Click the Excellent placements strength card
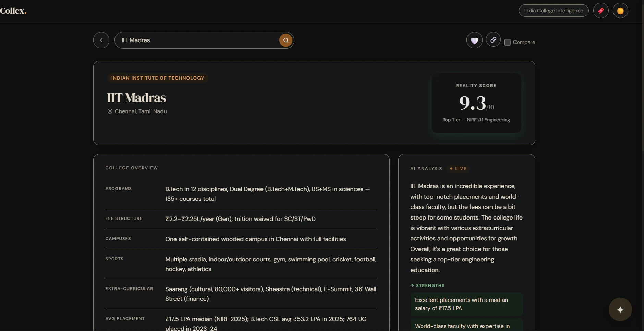 [x=466, y=304]
